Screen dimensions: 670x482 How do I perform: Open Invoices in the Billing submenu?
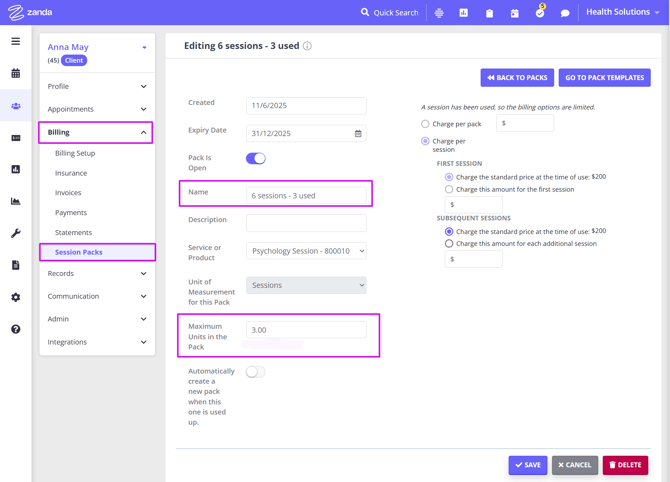click(x=68, y=193)
